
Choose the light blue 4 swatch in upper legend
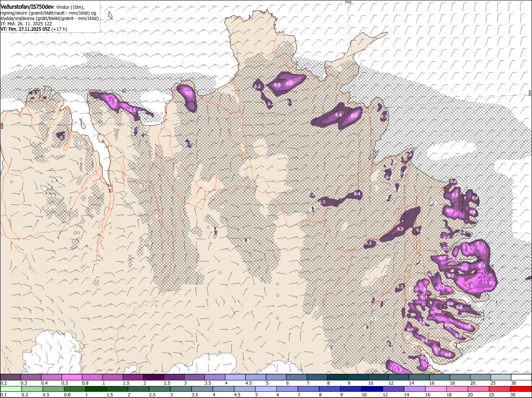tap(235, 377)
